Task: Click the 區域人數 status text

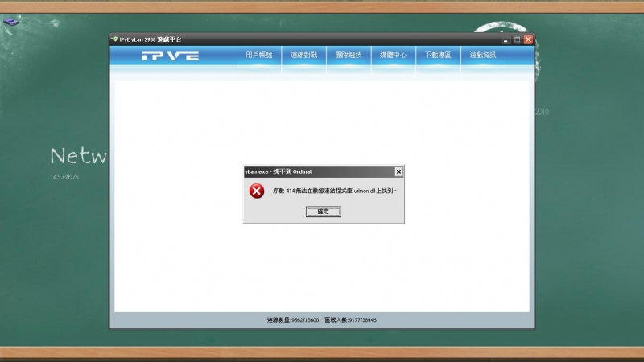Action: (350, 319)
